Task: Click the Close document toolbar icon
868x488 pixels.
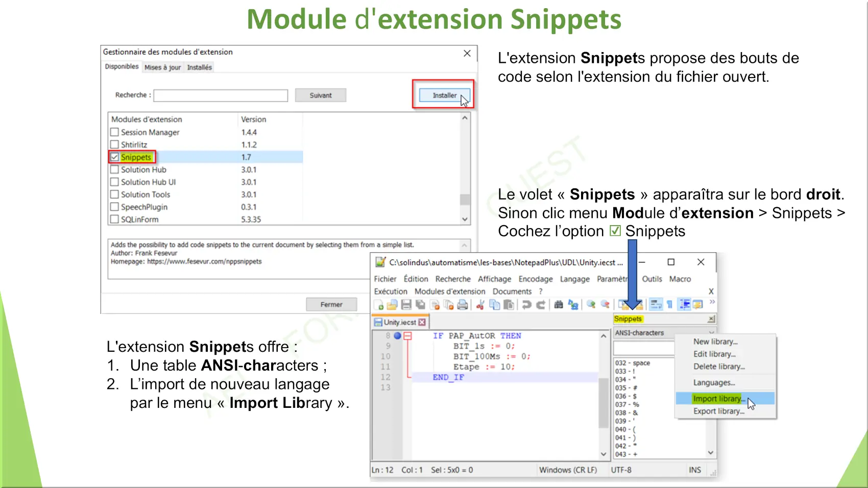Action: [x=435, y=305]
